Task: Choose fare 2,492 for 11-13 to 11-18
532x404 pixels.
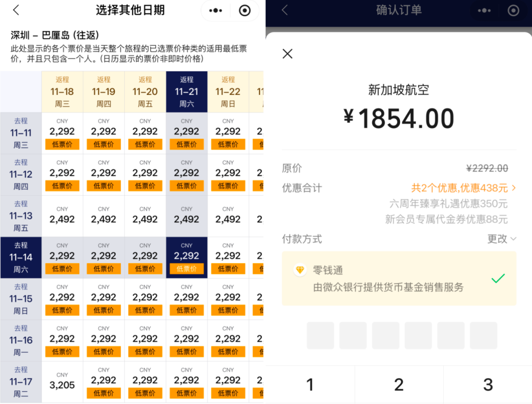Action: [62, 216]
